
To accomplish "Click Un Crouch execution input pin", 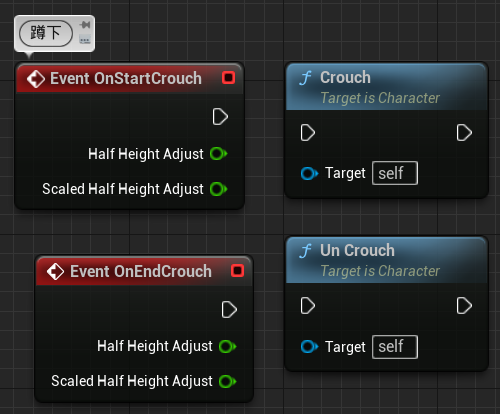I will click(x=308, y=306).
